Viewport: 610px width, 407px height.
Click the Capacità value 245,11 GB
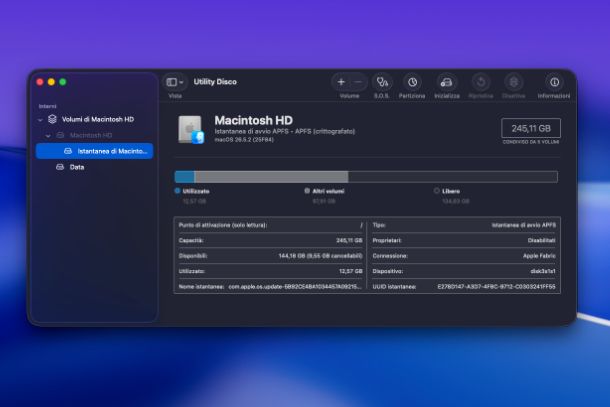(349, 240)
